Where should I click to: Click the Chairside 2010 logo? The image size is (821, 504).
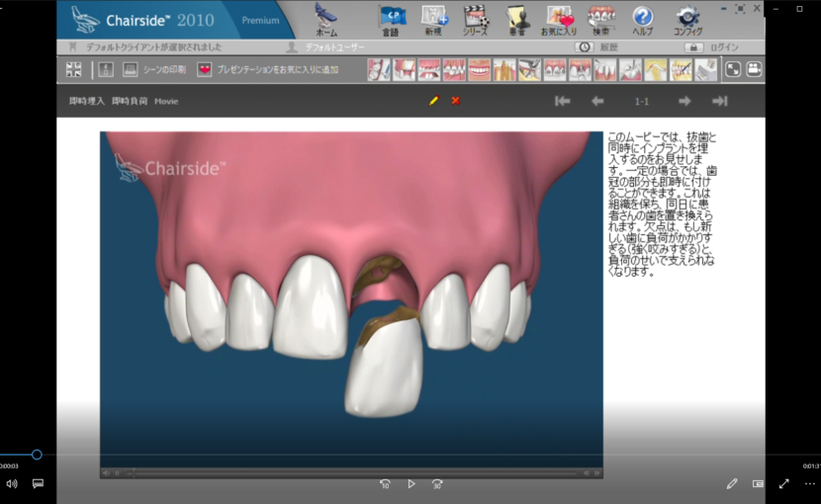click(x=142, y=20)
